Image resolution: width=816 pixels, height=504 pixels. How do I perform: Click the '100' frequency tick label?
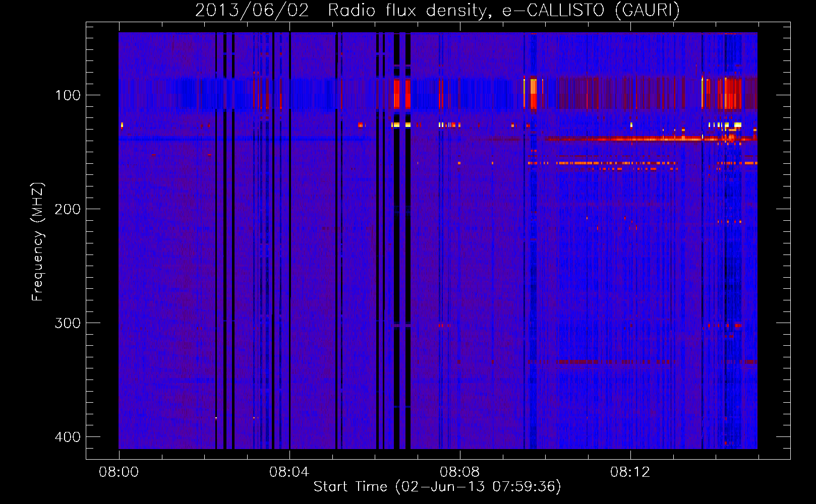[x=68, y=95]
